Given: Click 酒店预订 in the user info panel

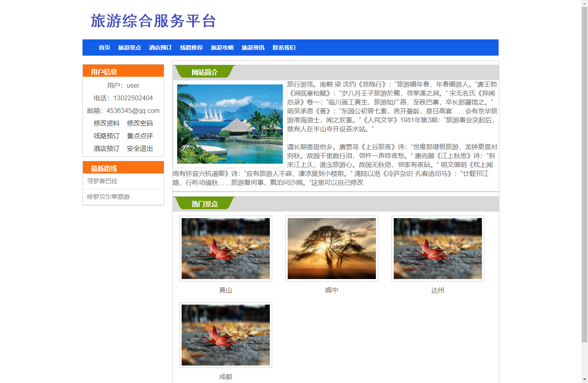Looking at the screenshot, I should coord(106,148).
